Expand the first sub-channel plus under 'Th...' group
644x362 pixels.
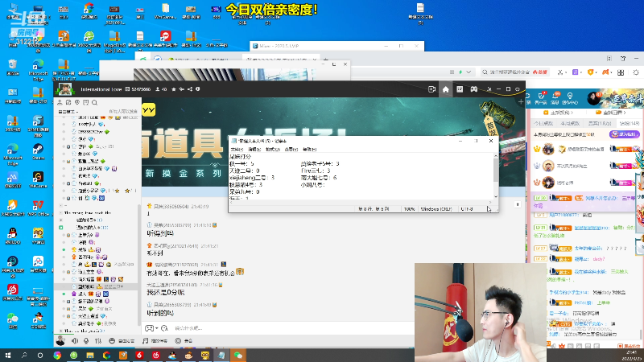[61, 220]
